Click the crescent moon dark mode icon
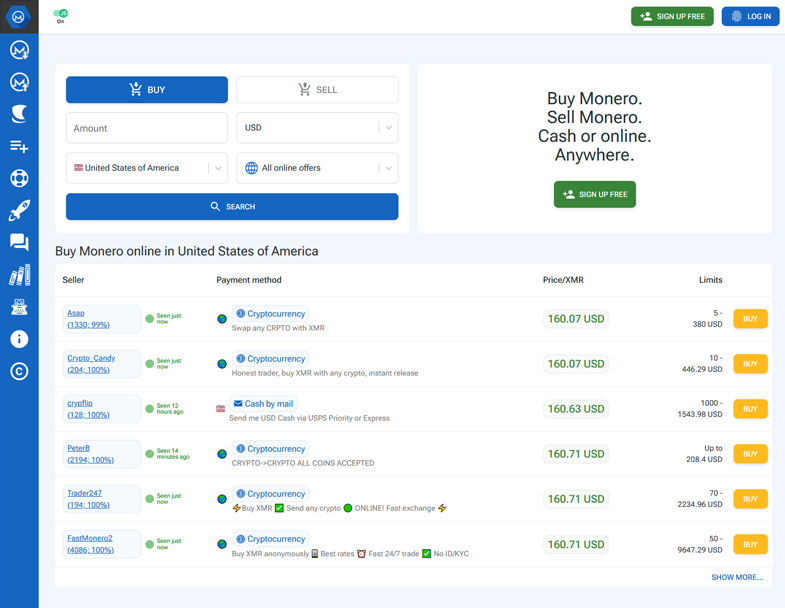Screen dimensions: 785x608 [19, 114]
